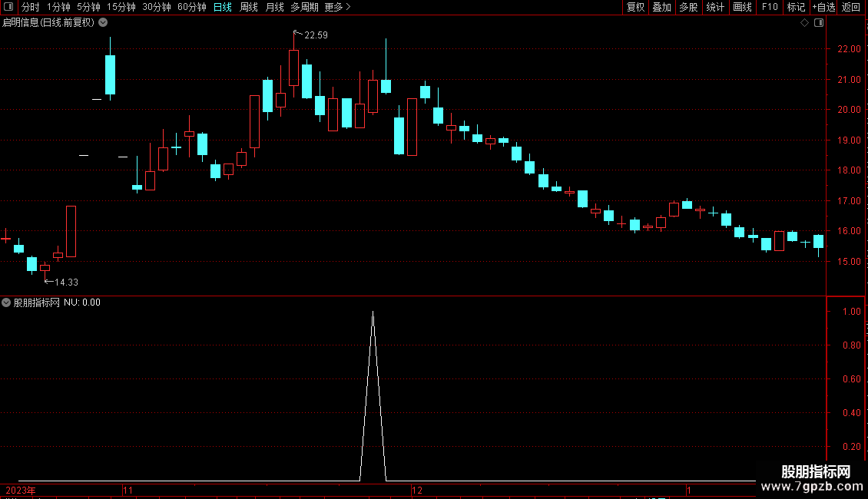Click the 叠加 overlay button
Image resolution: width=868 pixels, height=499 pixels.
tap(661, 7)
